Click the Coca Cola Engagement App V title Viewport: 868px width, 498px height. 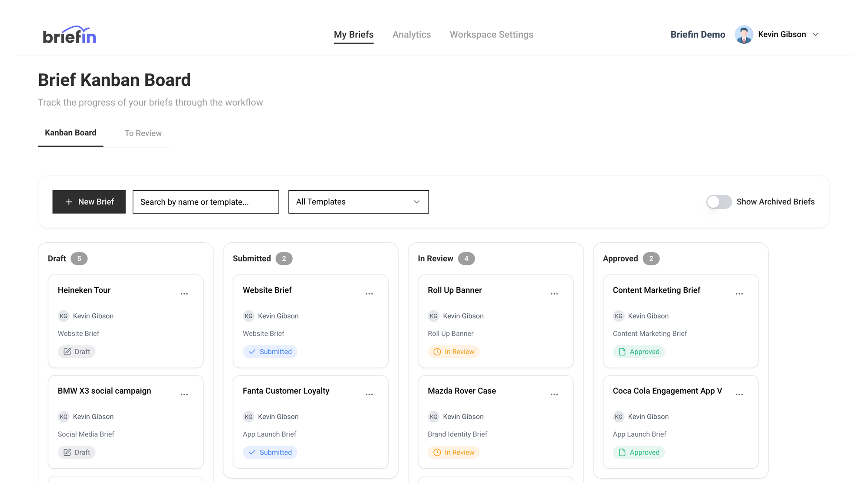(x=668, y=391)
